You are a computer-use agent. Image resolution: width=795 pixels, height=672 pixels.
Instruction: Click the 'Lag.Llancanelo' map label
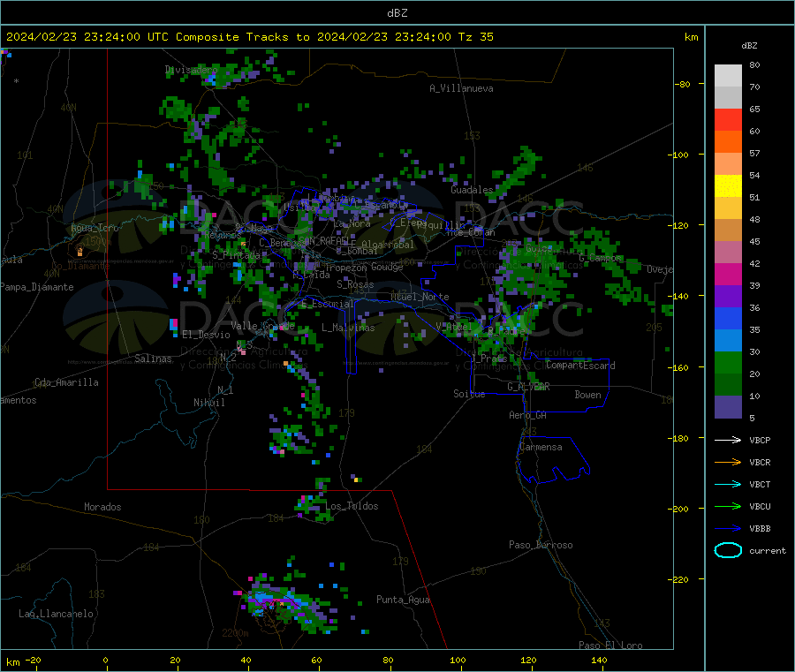pyautogui.click(x=56, y=614)
